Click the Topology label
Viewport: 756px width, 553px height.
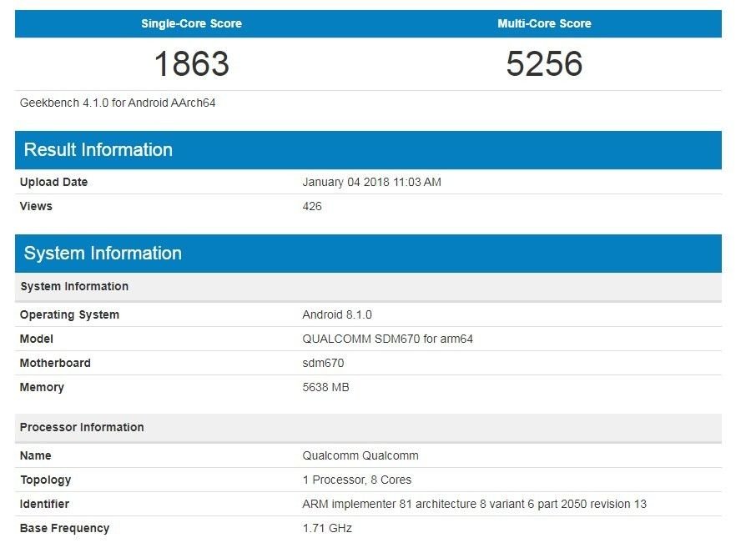pyautogui.click(x=45, y=480)
